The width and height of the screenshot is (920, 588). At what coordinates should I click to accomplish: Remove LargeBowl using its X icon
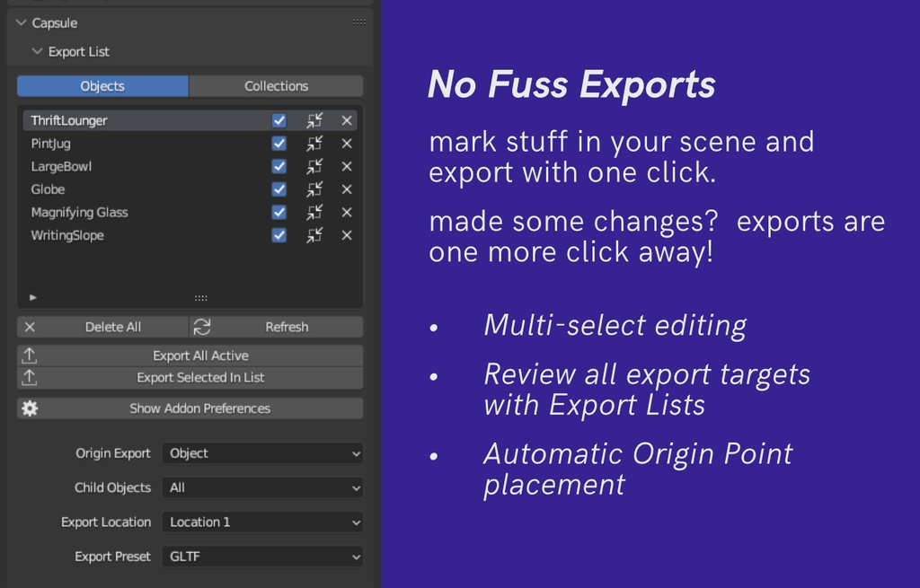coord(346,166)
